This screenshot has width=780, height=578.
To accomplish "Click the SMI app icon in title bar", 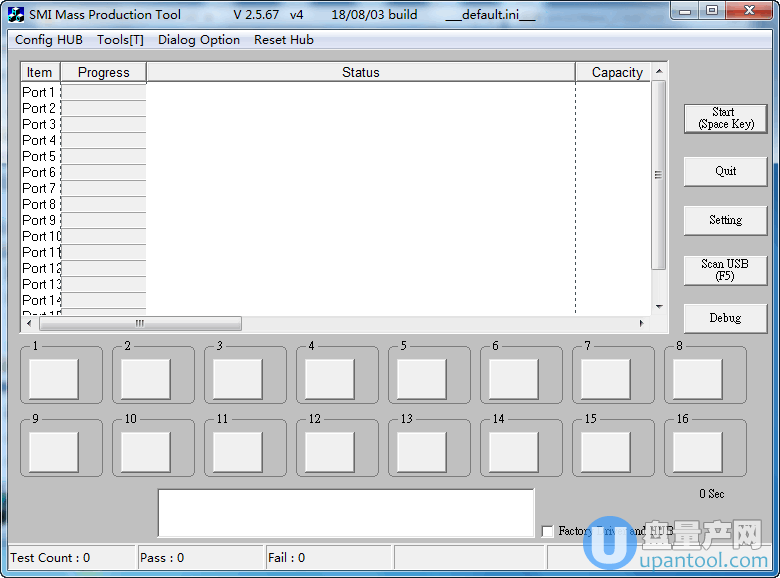I will click(x=16, y=15).
